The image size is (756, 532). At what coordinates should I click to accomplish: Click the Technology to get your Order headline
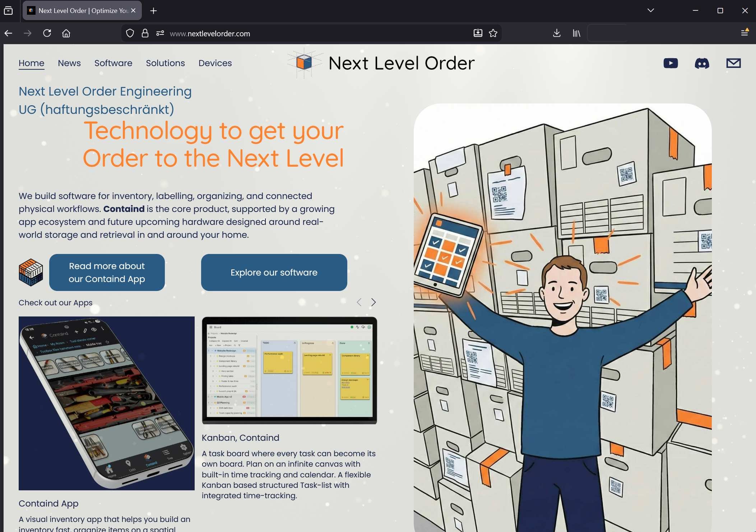click(x=213, y=144)
